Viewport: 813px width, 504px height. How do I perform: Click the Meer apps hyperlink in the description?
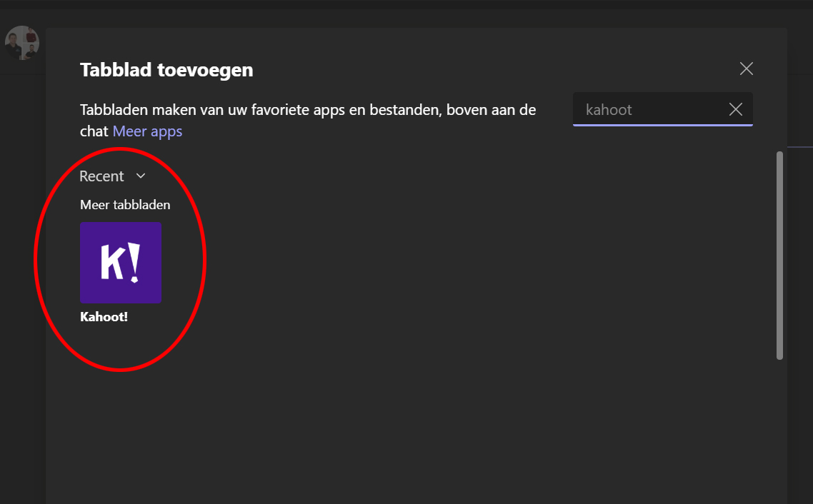pos(147,131)
